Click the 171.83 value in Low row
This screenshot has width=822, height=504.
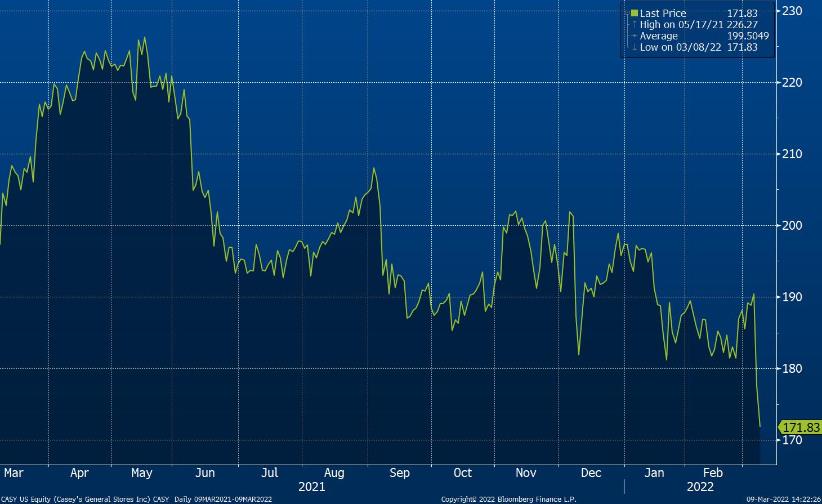click(x=743, y=47)
